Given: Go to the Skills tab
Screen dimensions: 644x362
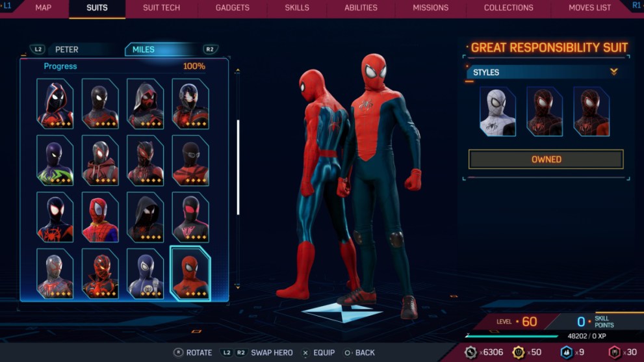Looking at the screenshot, I should click(297, 8).
